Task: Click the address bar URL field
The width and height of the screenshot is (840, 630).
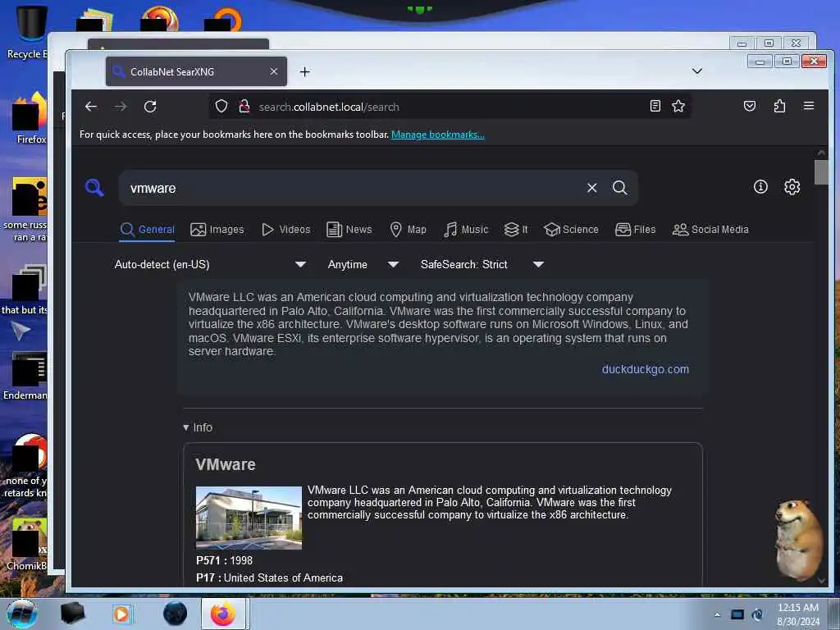Action: coord(450,107)
